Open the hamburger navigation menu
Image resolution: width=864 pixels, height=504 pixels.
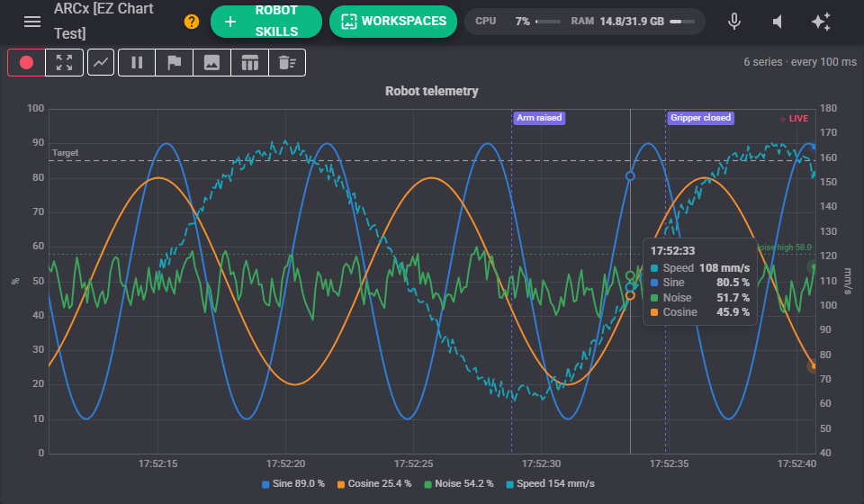point(32,22)
